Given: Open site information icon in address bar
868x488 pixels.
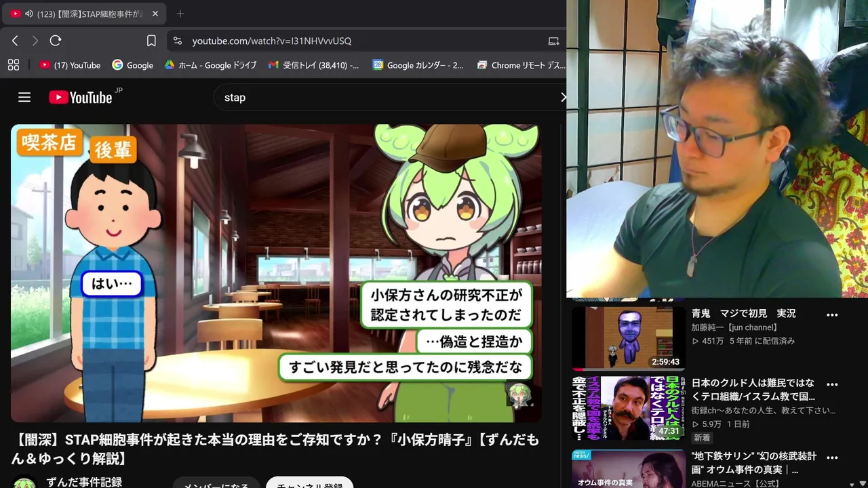Looking at the screenshot, I should tap(178, 41).
